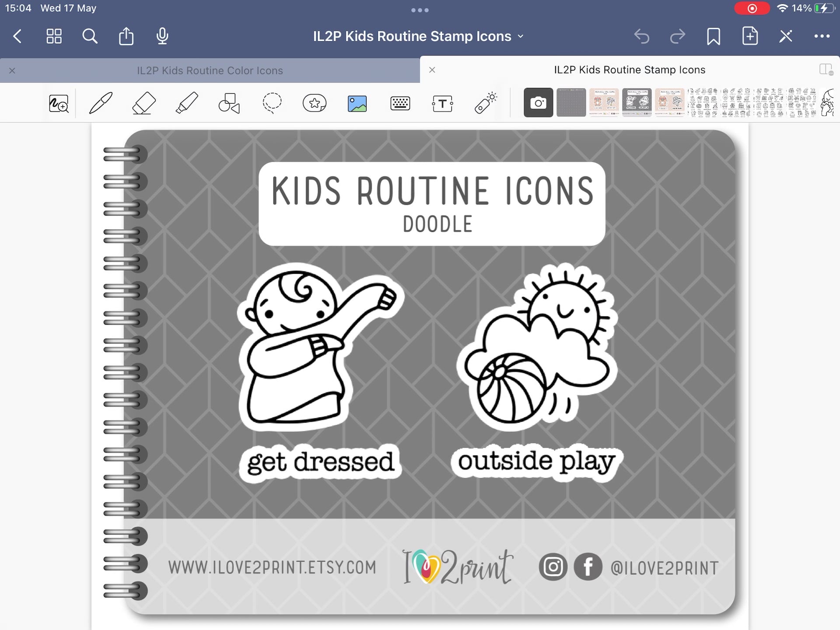The width and height of the screenshot is (840, 630).
Task: Choose the Shapes tool
Action: (229, 103)
